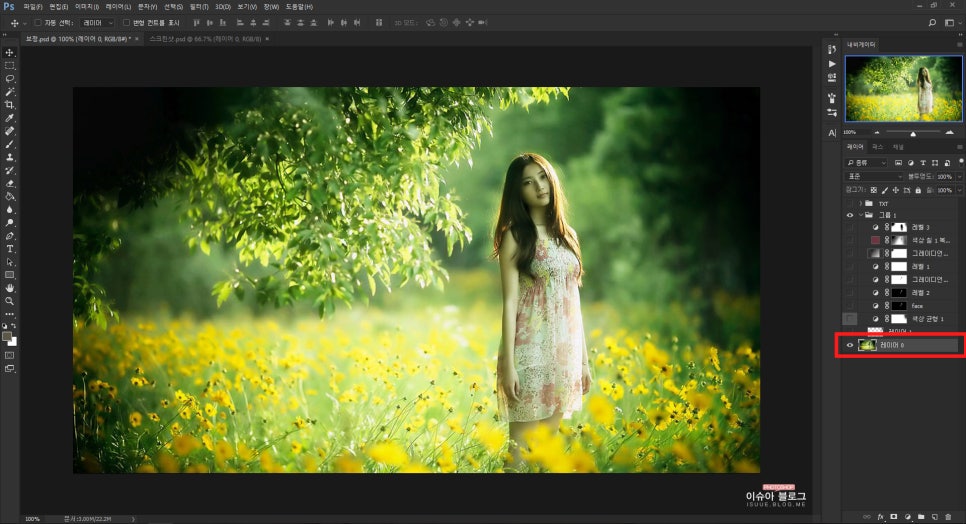The width and height of the screenshot is (966, 524).
Task: Select the Blur tool
Action: (9, 210)
